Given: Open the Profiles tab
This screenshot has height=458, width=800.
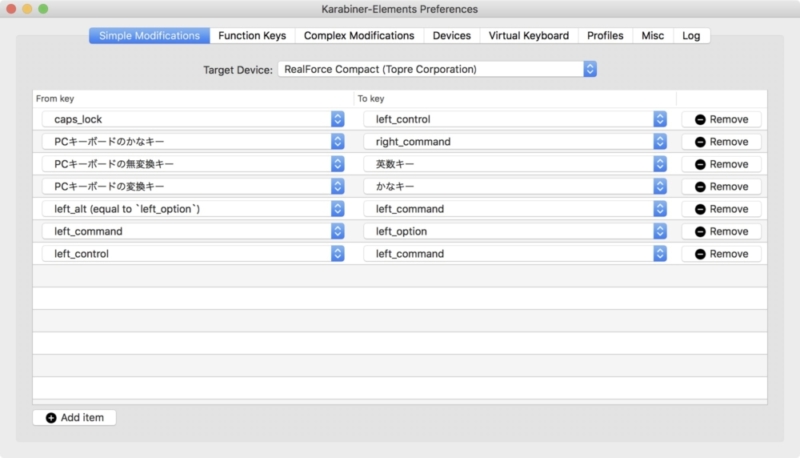Looking at the screenshot, I should click(x=605, y=36).
